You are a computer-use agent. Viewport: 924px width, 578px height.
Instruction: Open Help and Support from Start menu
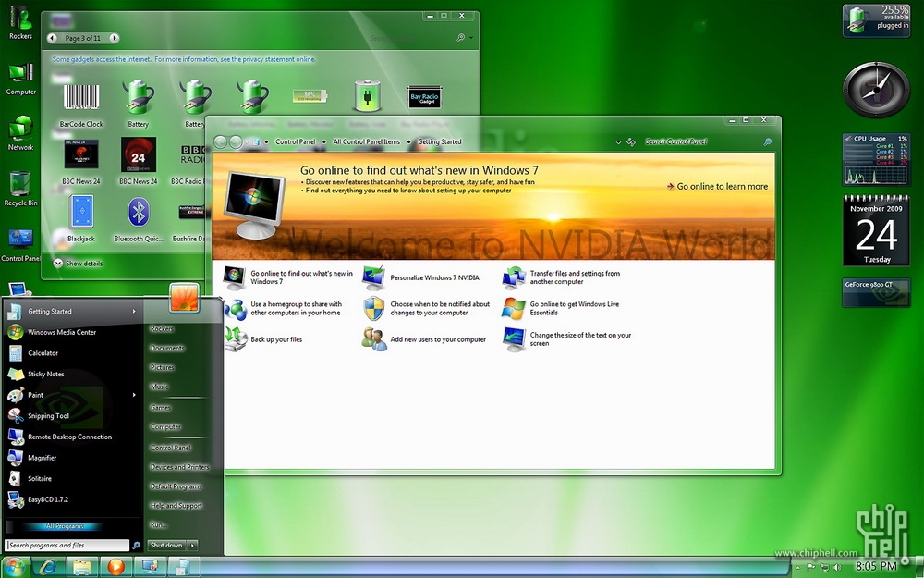tap(176, 506)
